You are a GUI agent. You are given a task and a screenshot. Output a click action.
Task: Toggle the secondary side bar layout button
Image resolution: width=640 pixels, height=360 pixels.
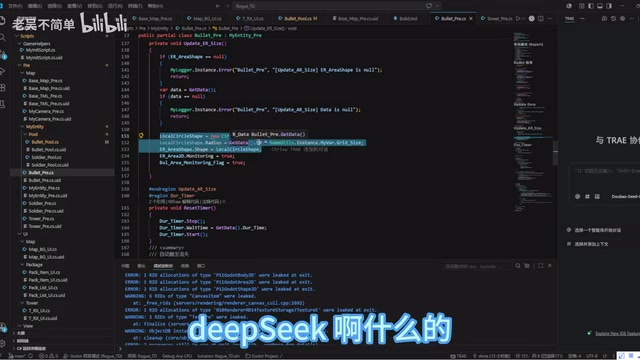point(609,6)
